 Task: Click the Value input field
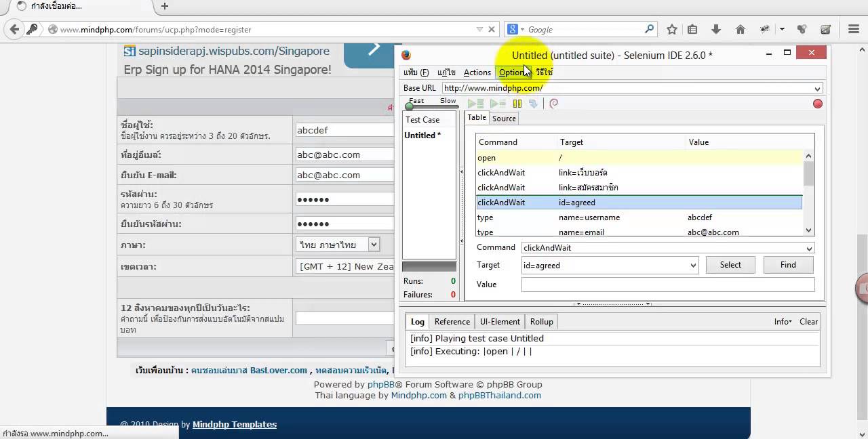pos(668,285)
